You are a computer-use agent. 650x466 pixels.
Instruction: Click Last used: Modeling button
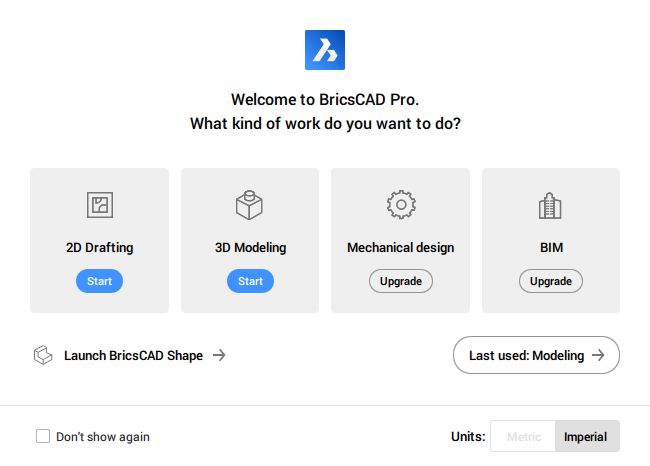pos(536,355)
